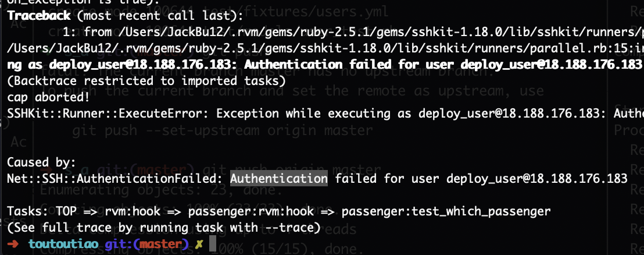Click the faded "git push --set-upstream origin master" text

(x=223, y=130)
